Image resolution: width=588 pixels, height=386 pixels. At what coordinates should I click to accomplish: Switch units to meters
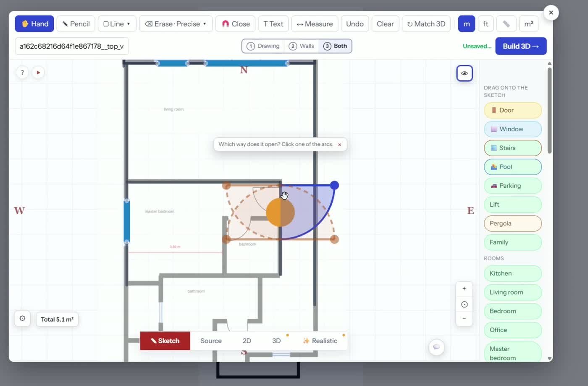tap(467, 24)
